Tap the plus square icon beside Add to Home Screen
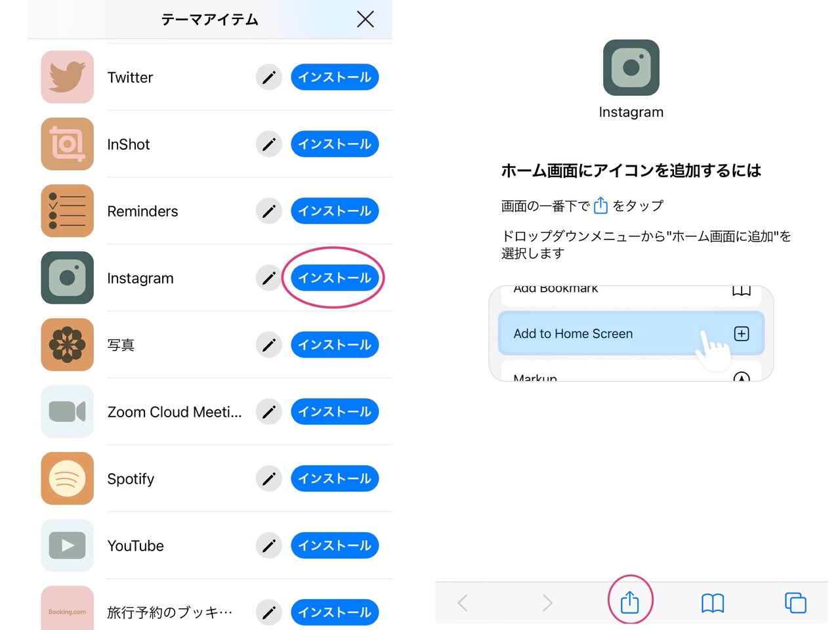840x630 pixels. (x=742, y=333)
